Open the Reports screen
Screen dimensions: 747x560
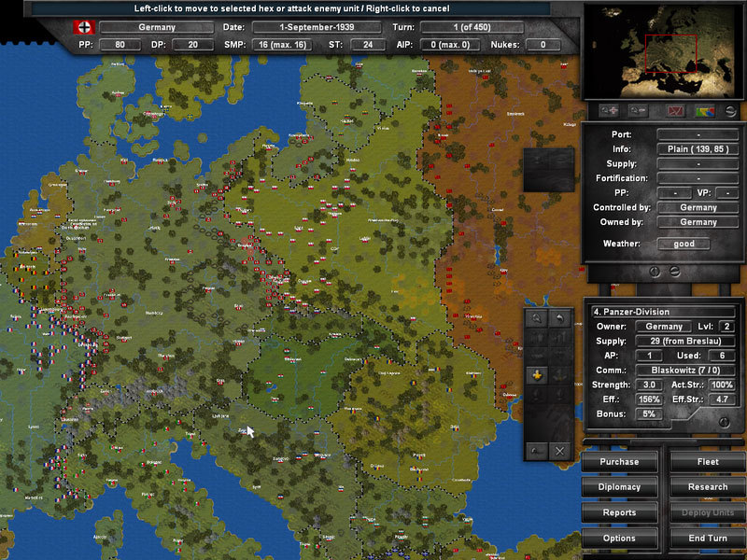(x=619, y=512)
